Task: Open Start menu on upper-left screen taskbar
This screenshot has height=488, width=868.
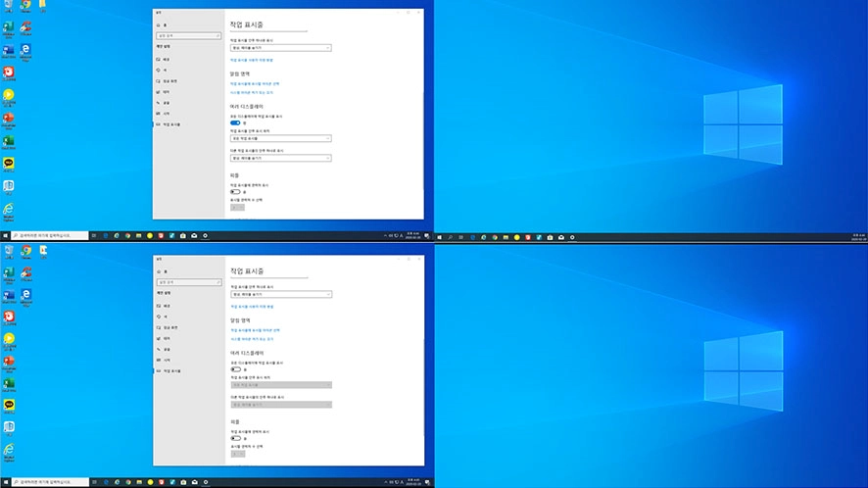Action: pyautogui.click(x=6, y=235)
